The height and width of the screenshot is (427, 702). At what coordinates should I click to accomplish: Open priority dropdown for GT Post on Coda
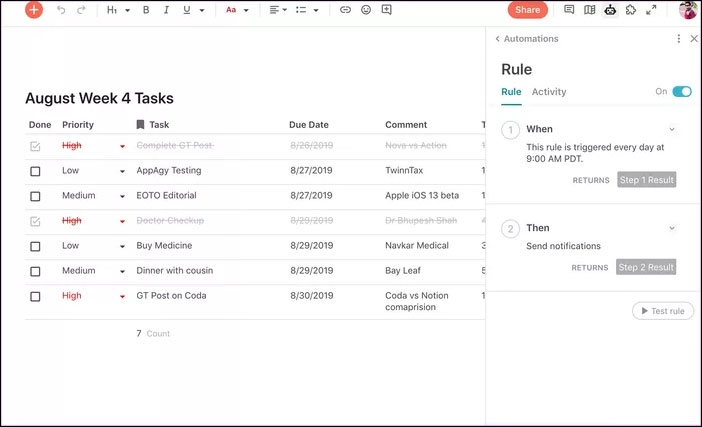click(x=122, y=297)
